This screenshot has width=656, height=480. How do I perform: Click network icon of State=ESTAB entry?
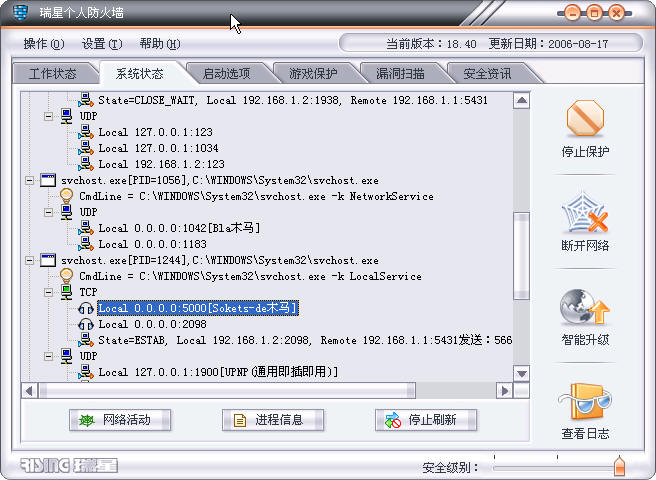(x=86, y=340)
